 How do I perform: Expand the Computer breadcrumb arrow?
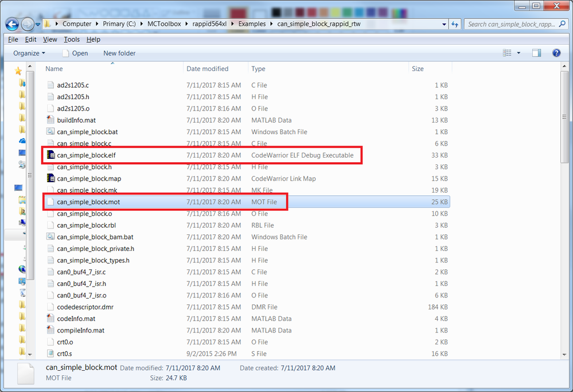tap(97, 23)
